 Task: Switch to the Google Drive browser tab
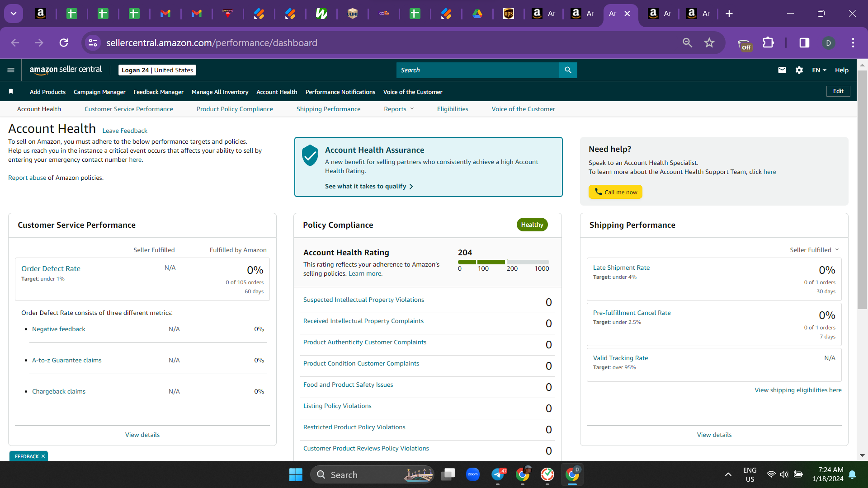pos(477,14)
